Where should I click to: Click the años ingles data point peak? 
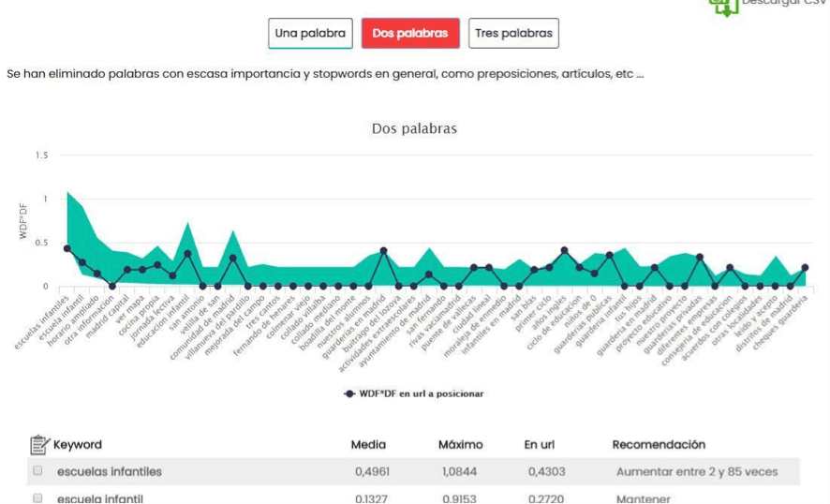564,250
